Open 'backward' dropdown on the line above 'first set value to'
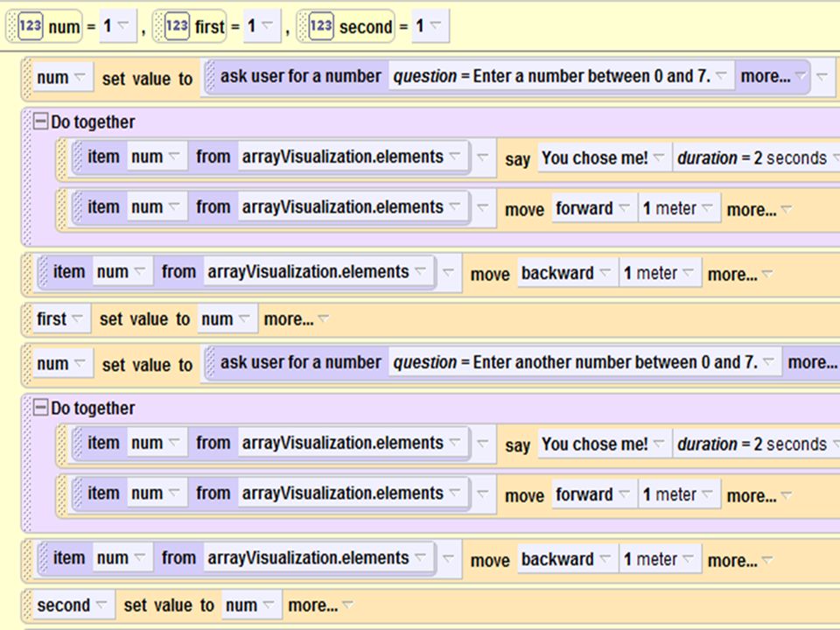The width and height of the screenshot is (840, 630). tap(566, 273)
